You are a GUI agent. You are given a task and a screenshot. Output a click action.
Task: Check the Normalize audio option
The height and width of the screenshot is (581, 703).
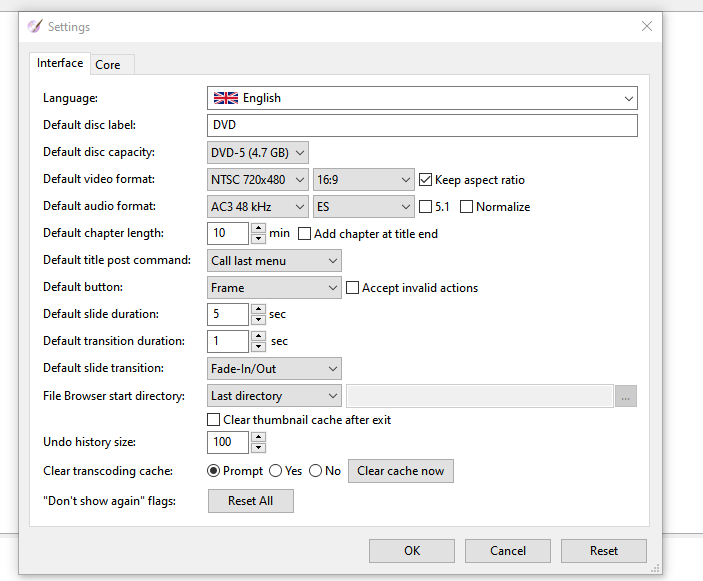[466, 207]
